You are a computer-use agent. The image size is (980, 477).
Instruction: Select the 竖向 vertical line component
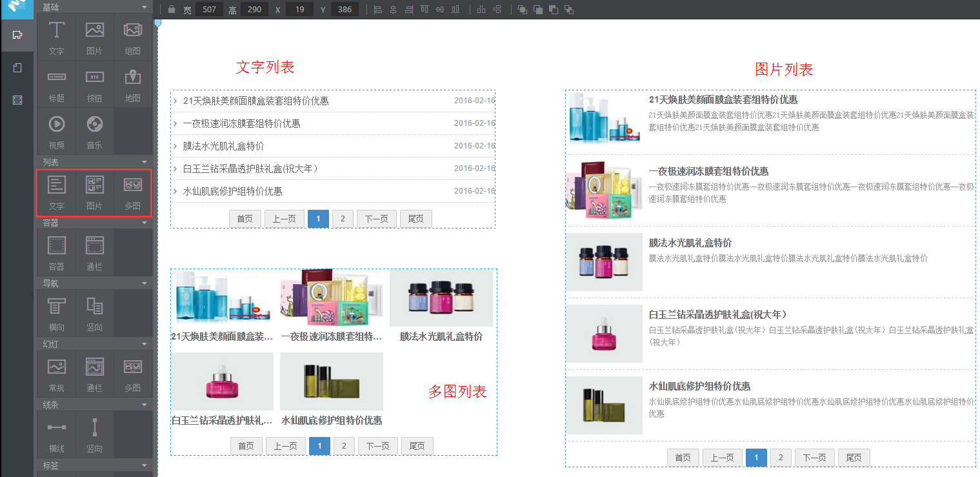pyautogui.click(x=95, y=434)
